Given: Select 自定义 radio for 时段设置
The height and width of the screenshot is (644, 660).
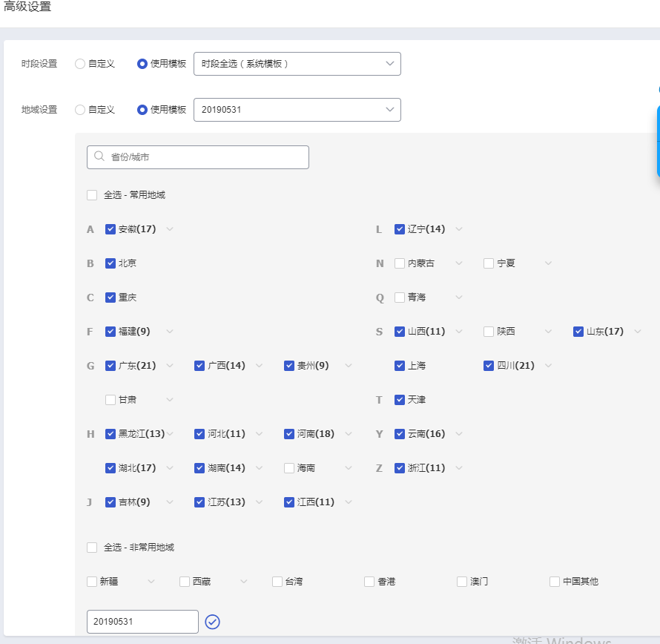Looking at the screenshot, I should (x=80, y=64).
